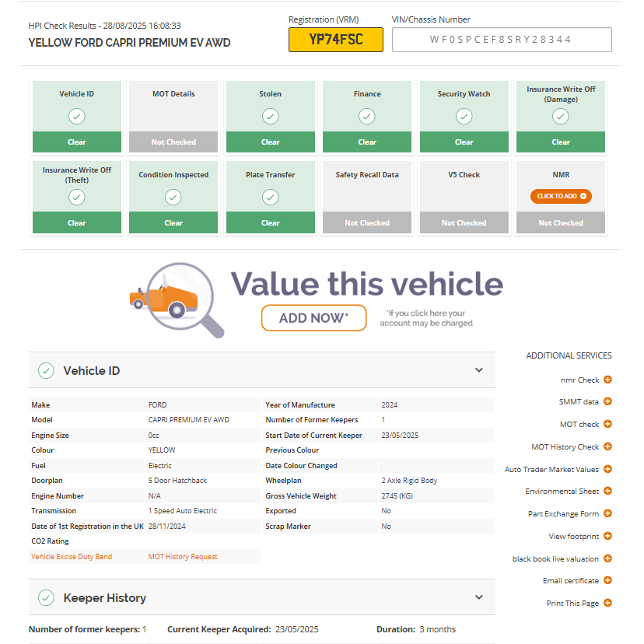Click the NMR Click To Add button
Image resolution: width=644 pixels, height=644 pixels.
[561, 196]
